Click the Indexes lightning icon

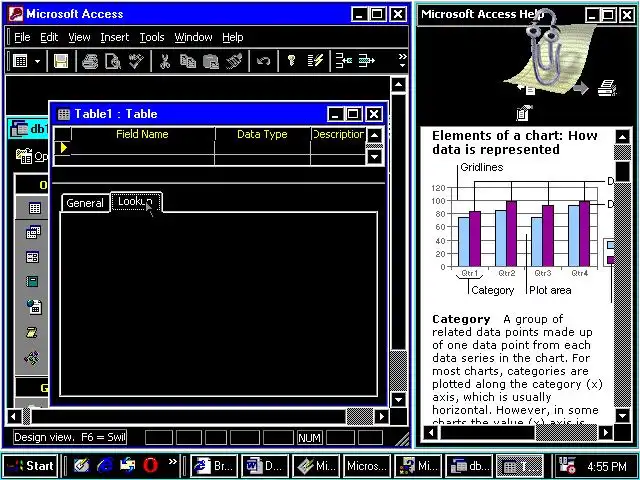coord(316,61)
